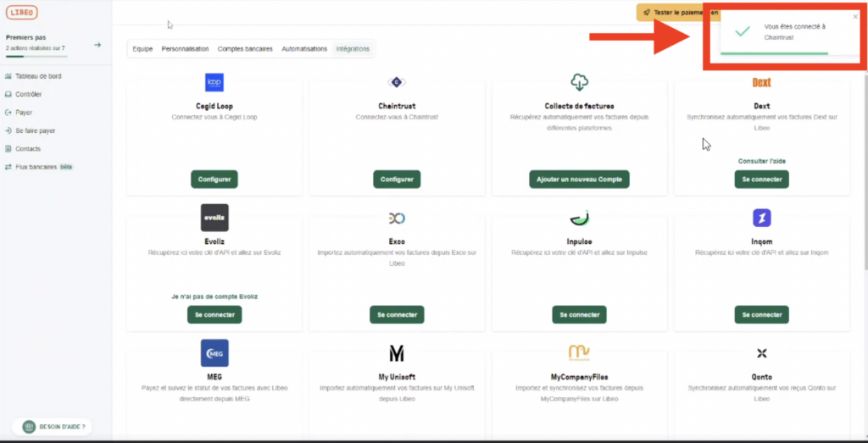Switch to the Automatisations tab

point(304,48)
